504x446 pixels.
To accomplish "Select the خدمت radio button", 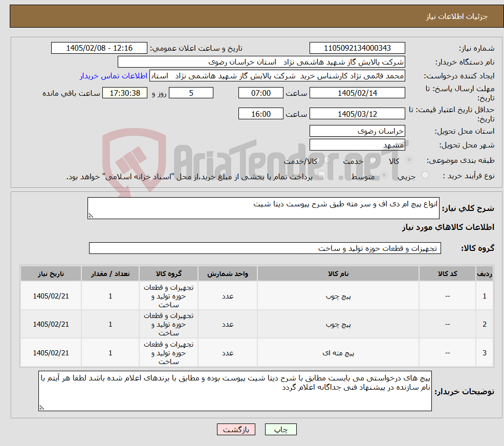I will tap(373, 160).
